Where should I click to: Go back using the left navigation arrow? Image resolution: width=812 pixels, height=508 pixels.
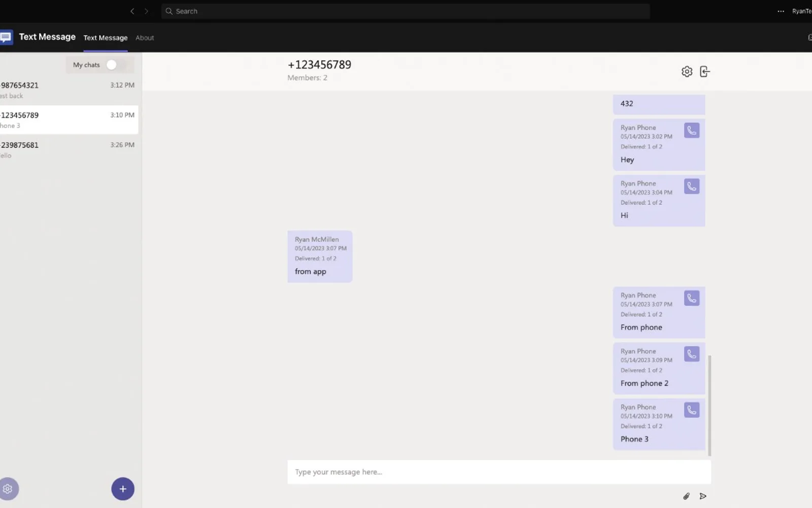132,11
